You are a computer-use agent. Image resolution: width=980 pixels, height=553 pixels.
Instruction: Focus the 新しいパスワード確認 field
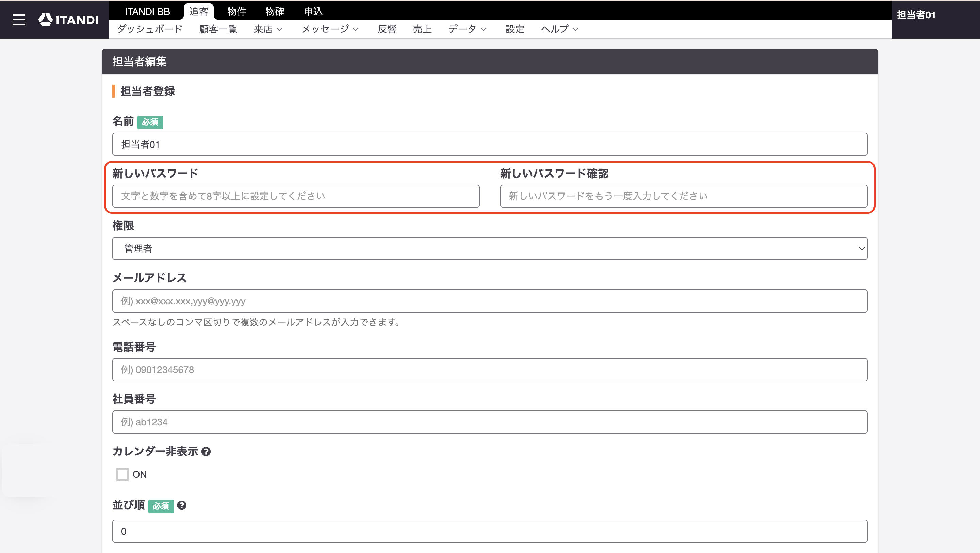(x=684, y=196)
